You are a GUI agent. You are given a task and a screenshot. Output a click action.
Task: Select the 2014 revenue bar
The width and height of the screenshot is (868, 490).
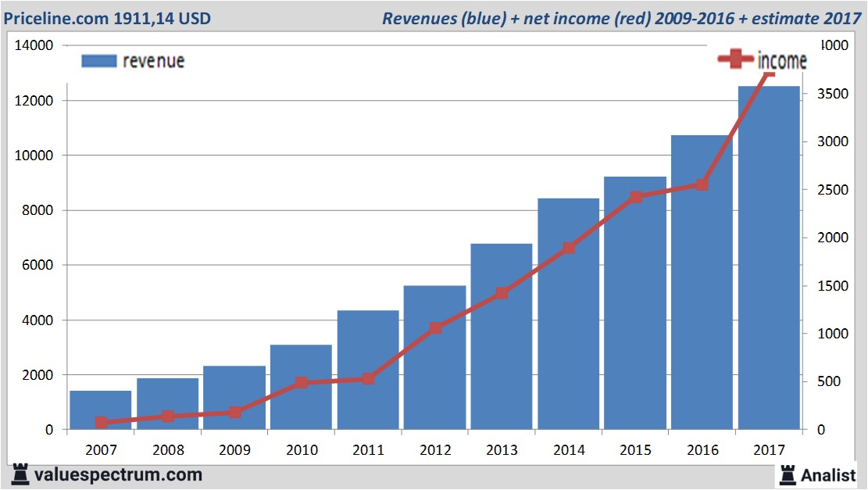click(x=569, y=313)
